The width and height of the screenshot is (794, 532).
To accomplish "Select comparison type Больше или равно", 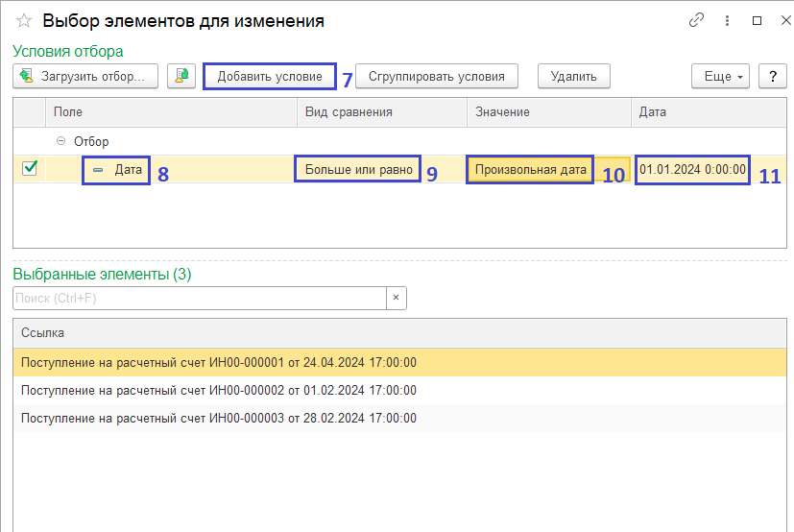I will [358, 170].
